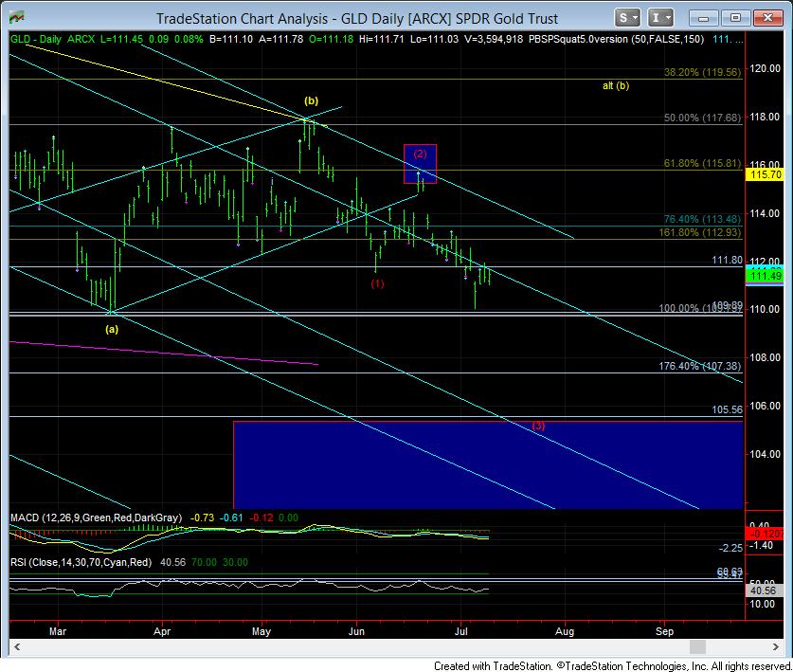Click the RSI (Close,14,30,70) indicator label

point(81,562)
